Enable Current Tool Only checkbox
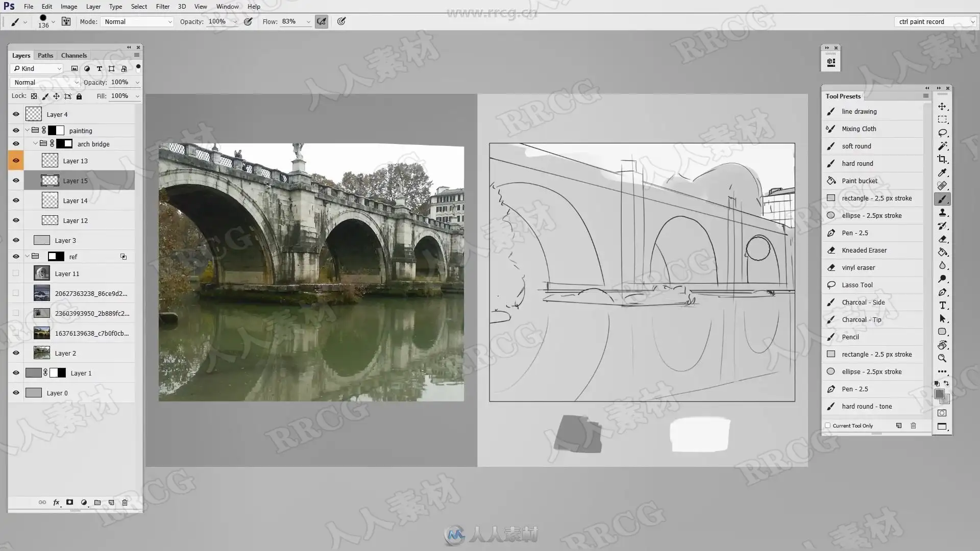Image resolution: width=980 pixels, height=551 pixels. pos(828,425)
